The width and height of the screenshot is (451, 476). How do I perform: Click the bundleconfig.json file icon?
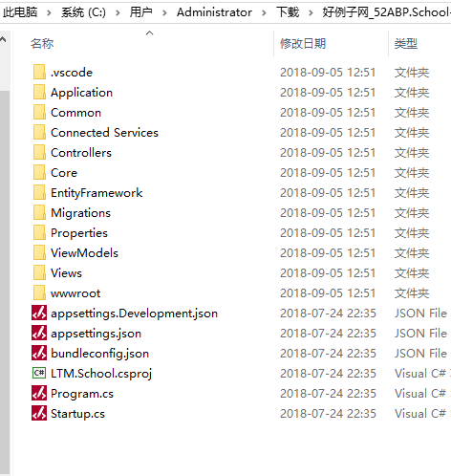39,353
